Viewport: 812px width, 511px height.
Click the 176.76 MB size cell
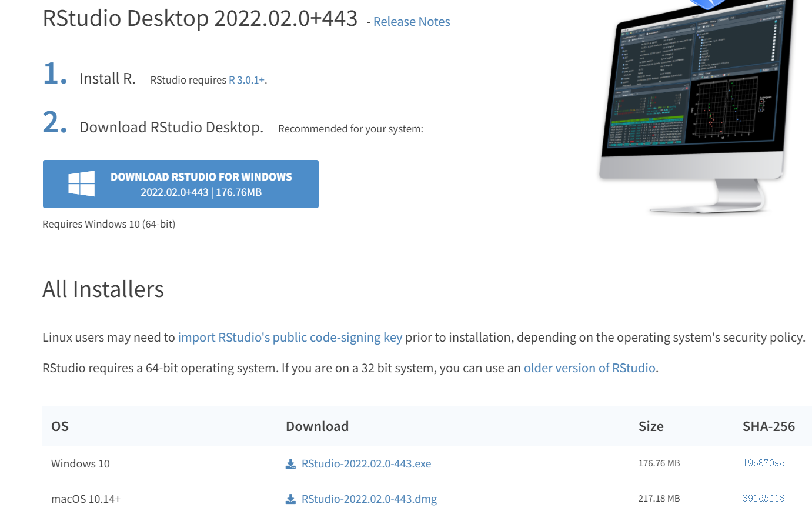[x=659, y=463]
